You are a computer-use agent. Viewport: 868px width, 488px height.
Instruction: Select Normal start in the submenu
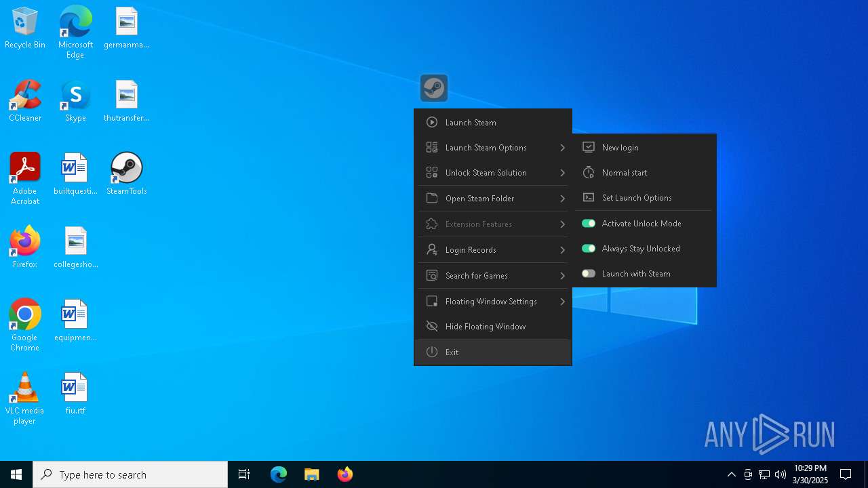(x=644, y=173)
